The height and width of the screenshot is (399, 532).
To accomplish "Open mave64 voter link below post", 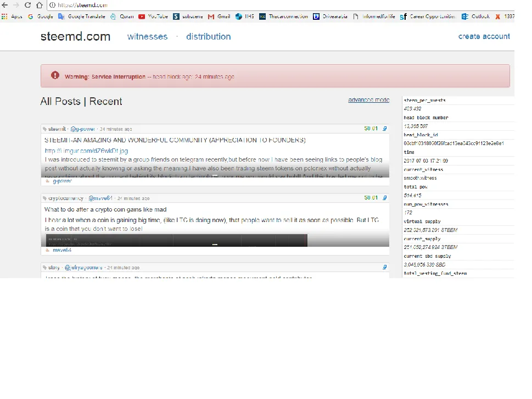I will [x=62, y=250].
